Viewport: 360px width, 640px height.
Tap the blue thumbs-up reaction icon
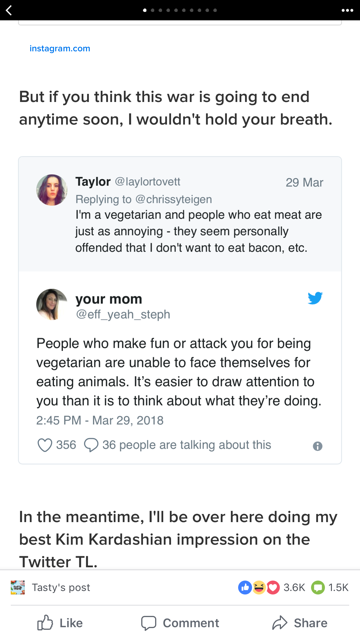coord(244,587)
